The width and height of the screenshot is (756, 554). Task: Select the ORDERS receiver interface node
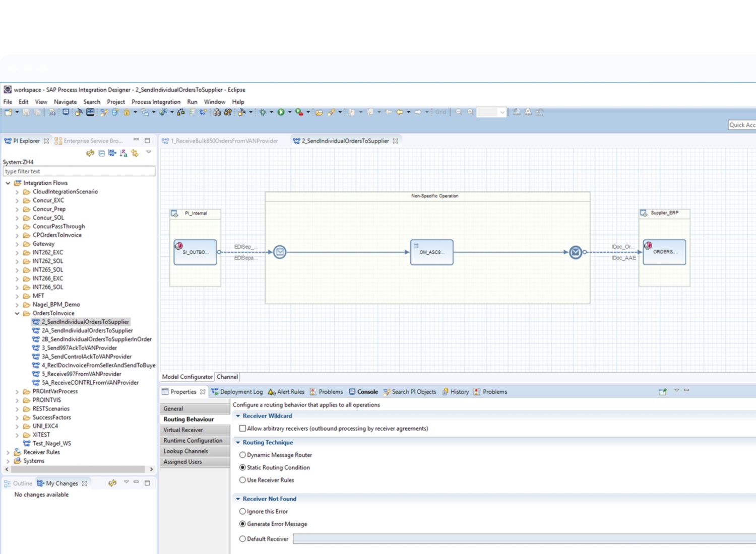click(x=664, y=252)
